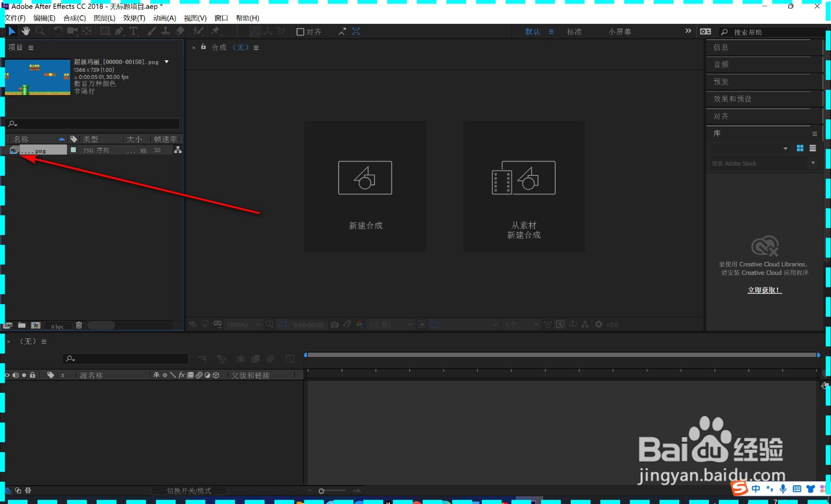This screenshot has width=831, height=504.
Task: Toggle frame blending switch in timeline
Action: (256, 359)
